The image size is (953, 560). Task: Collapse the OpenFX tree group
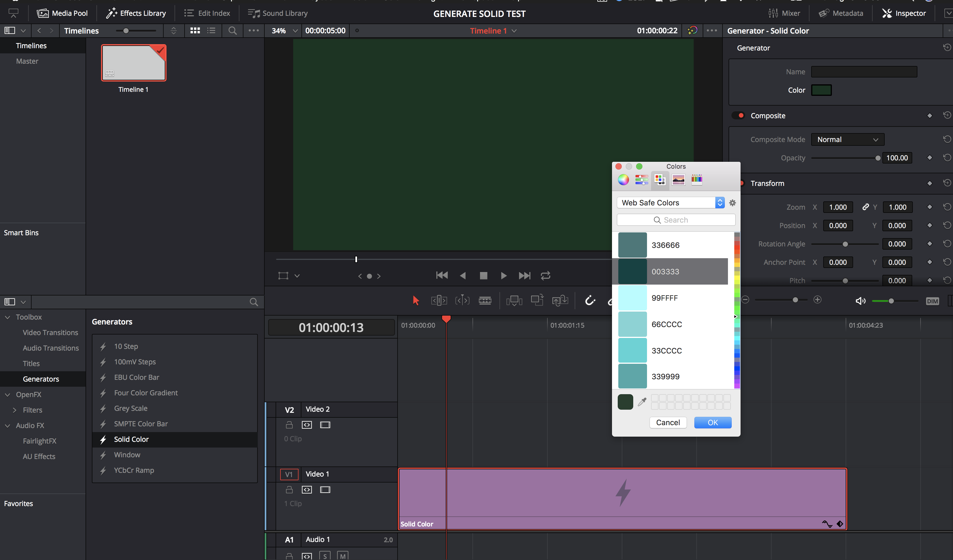[7, 394]
